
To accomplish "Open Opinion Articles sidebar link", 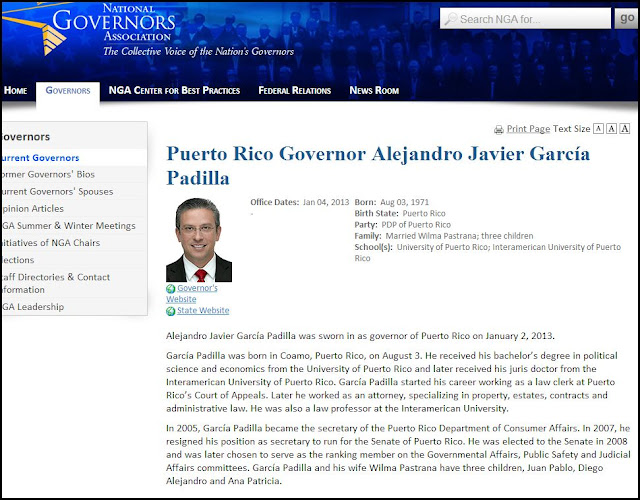I will (x=33, y=209).
